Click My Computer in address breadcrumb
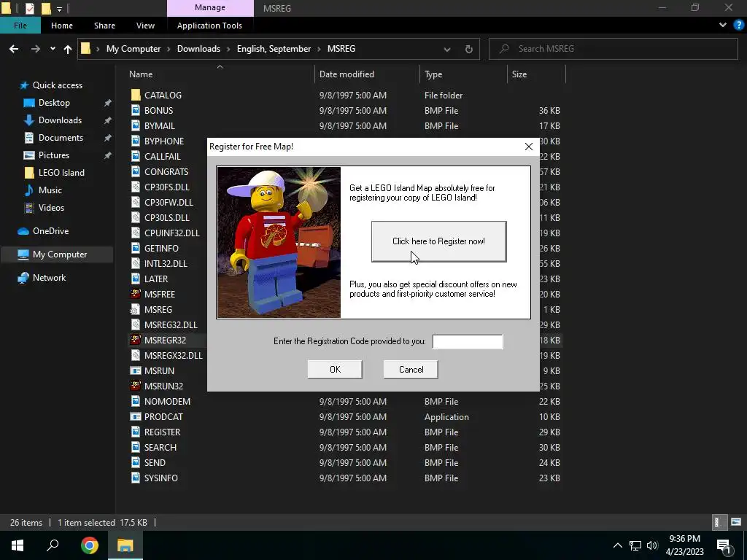 click(x=133, y=49)
